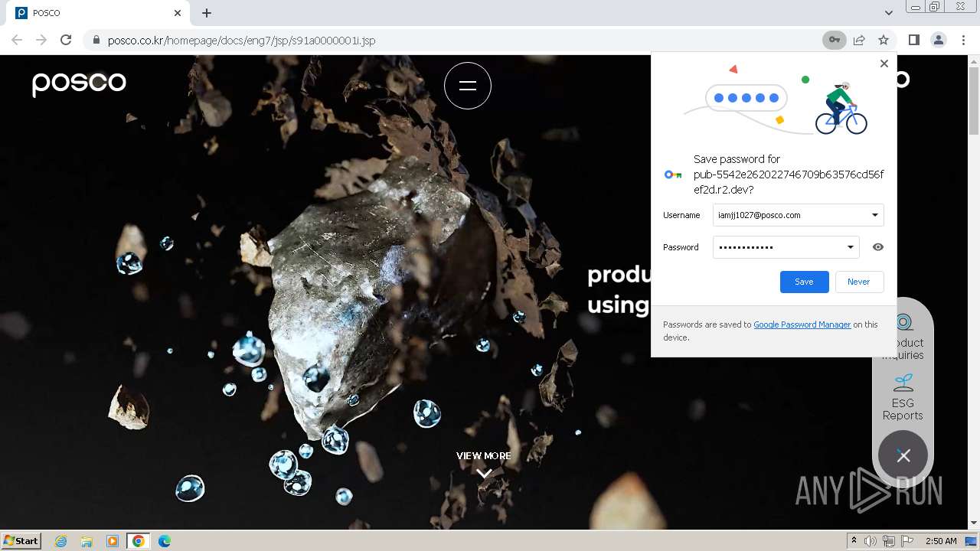
Task: Open Product Inquiries quick menu
Action: (x=903, y=337)
